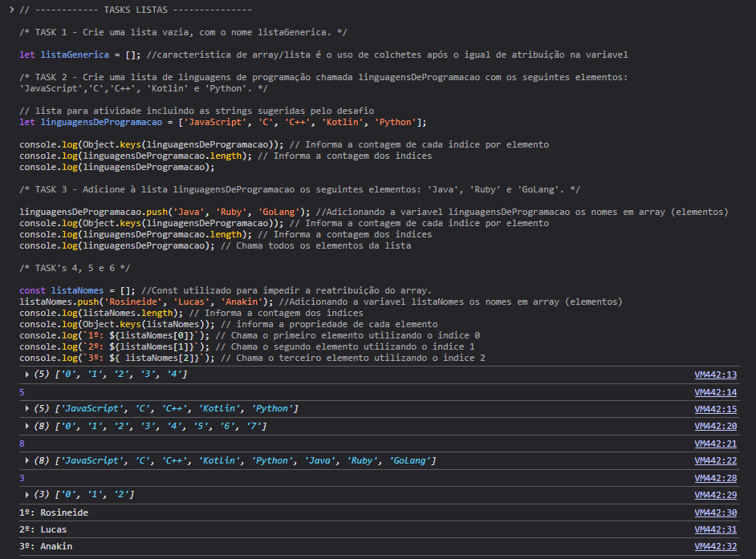Expand the eight-item index keys array
This screenshot has height=559, width=756.
[x=29, y=427]
